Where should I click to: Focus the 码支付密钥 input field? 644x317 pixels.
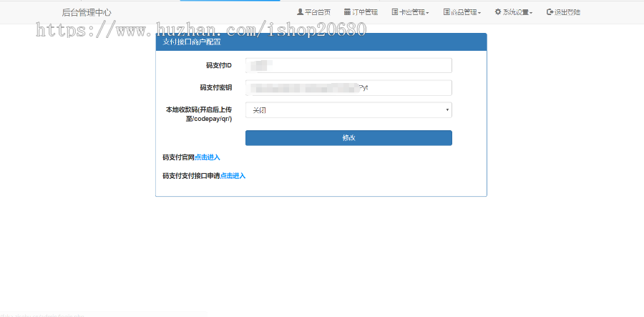pyautogui.click(x=348, y=88)
